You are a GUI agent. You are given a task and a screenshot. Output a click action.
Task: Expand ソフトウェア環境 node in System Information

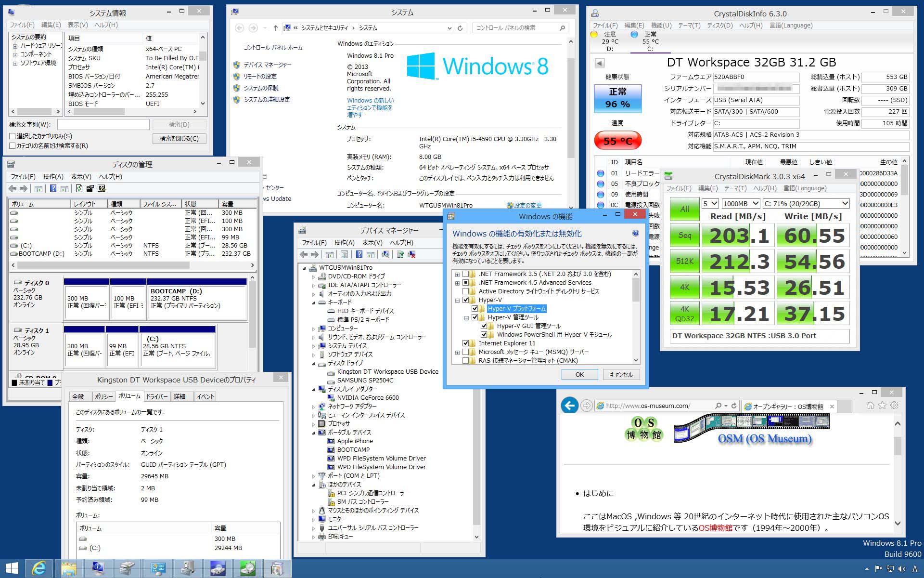pyautogui.click(x=15, y=64)
